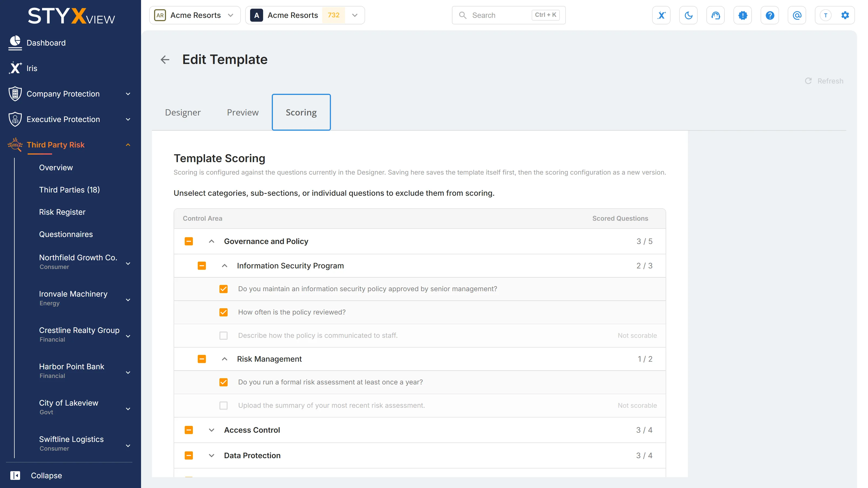Click the Executive Protection shield icon

(x=15, y=119)
